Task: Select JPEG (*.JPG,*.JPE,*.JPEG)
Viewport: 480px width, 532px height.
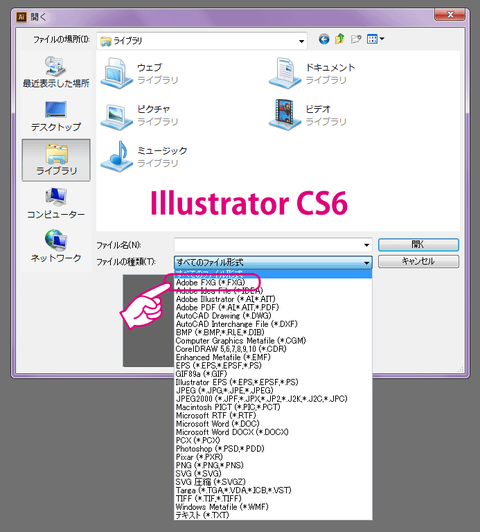Action: pyautogui.click(x=273, y=391)
